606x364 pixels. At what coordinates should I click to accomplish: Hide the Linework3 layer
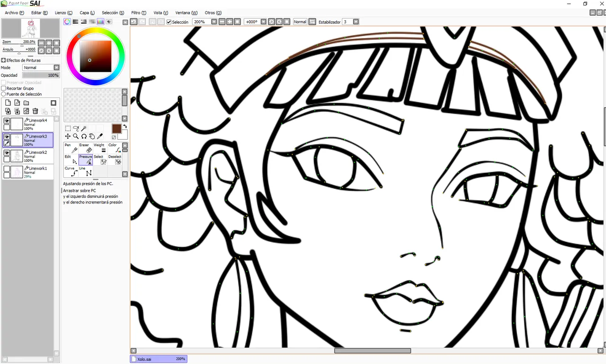click(7, 137)
